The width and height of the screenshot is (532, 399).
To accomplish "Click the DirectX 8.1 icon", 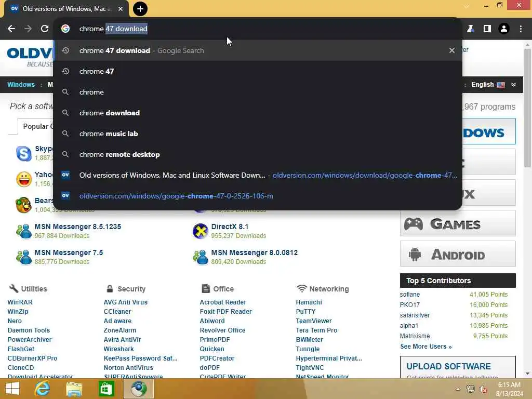I will click(200, 231).
